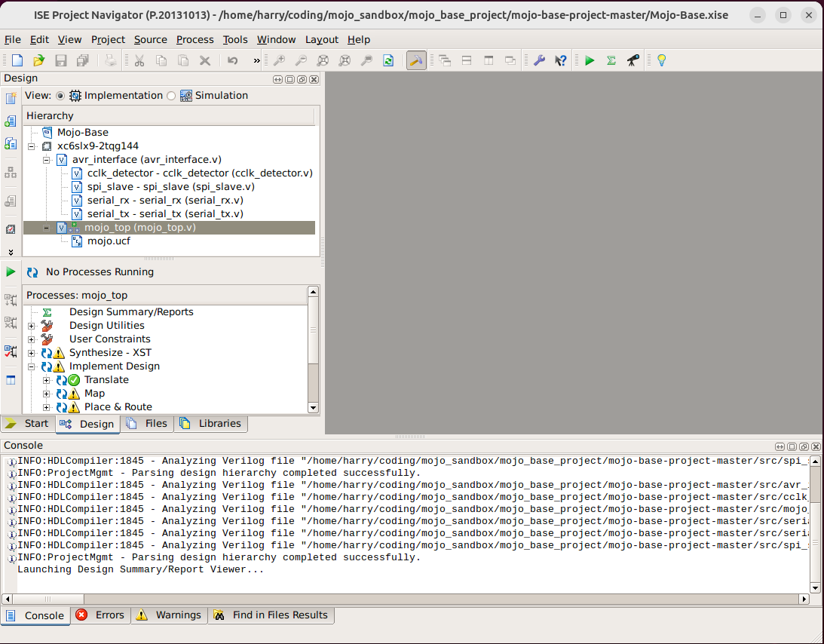Expand the Map process
This screenshot has height=644, width=824.
pos(46,394)
